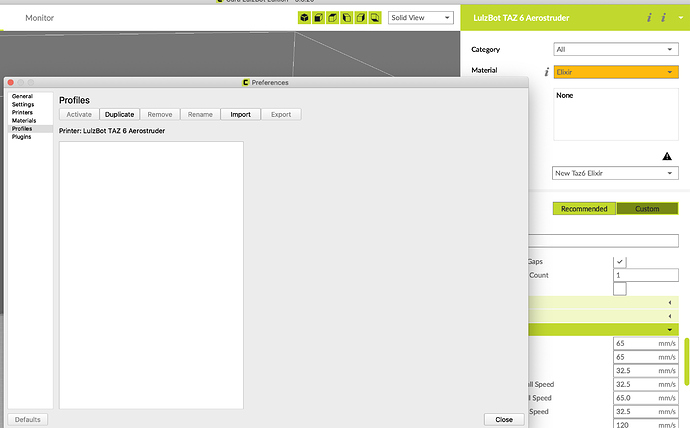
Task: Open the Material dropdown showing Elixir
Action: click(x=616, y=72)
